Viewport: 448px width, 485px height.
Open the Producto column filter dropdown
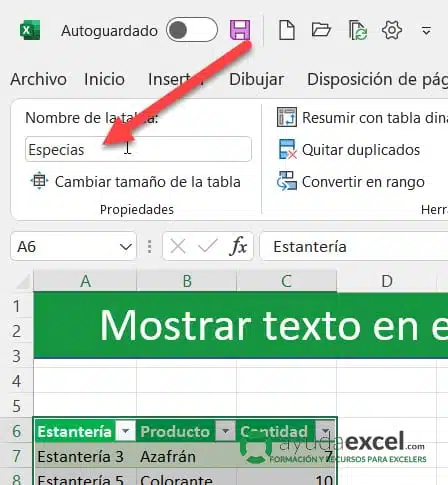[226, 431]
